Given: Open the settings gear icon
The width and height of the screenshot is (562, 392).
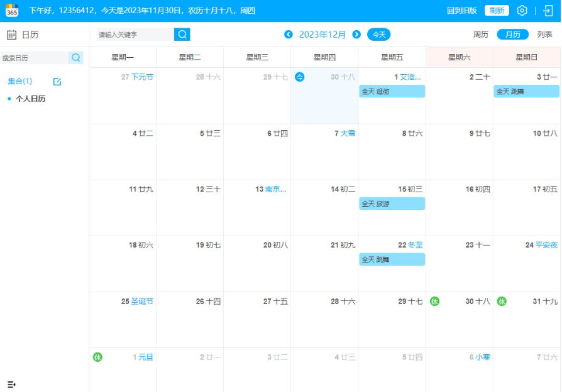Looking at the screenshot, I should (521, 9).
